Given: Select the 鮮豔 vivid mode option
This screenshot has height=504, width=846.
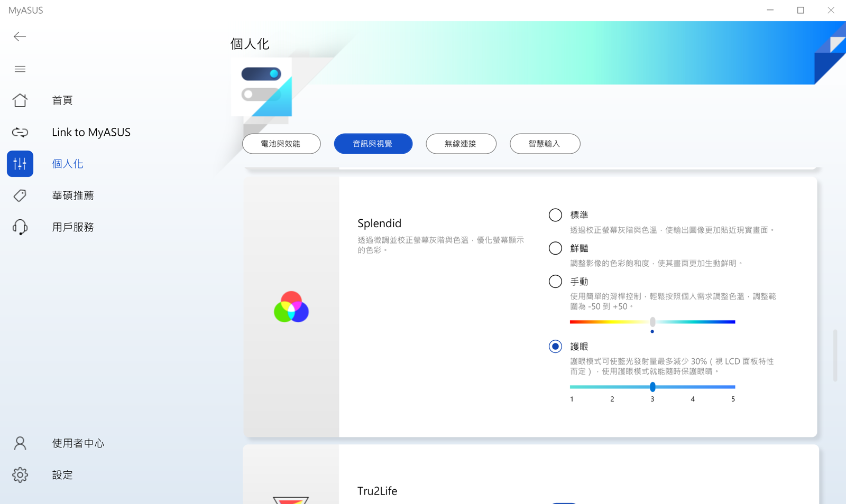Looking at the screenshot, I should pyautogui.click(x=555, y=248).
